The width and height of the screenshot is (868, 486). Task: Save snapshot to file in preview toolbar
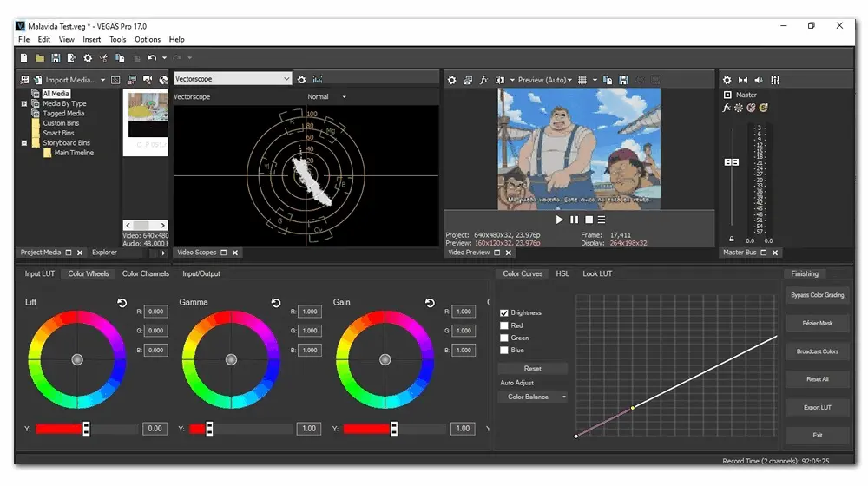pos(623,80)
